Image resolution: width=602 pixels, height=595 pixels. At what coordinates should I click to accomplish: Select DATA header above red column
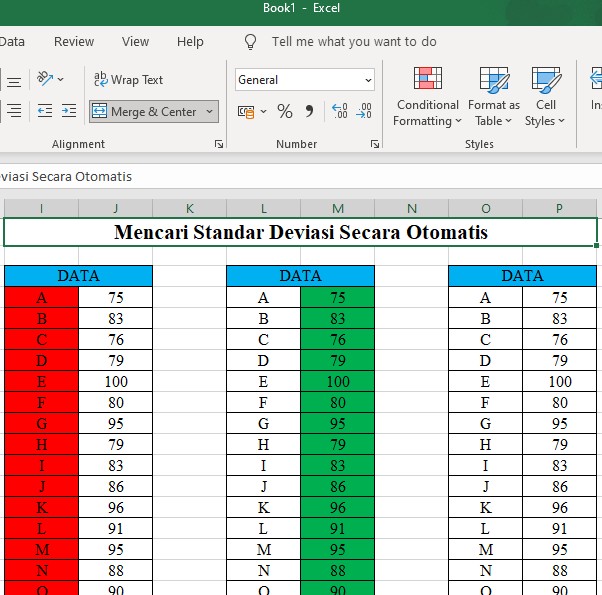click(78, 276)
